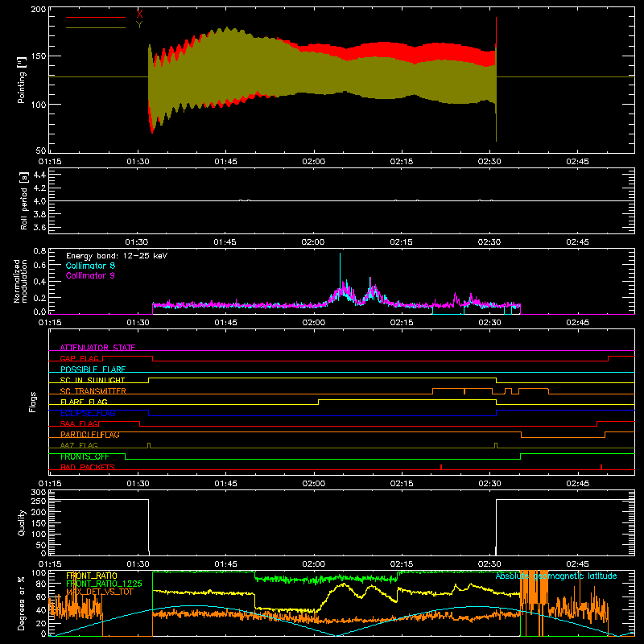Click the red X legend line
644x644 pixels.
click(x=96, y=17)
